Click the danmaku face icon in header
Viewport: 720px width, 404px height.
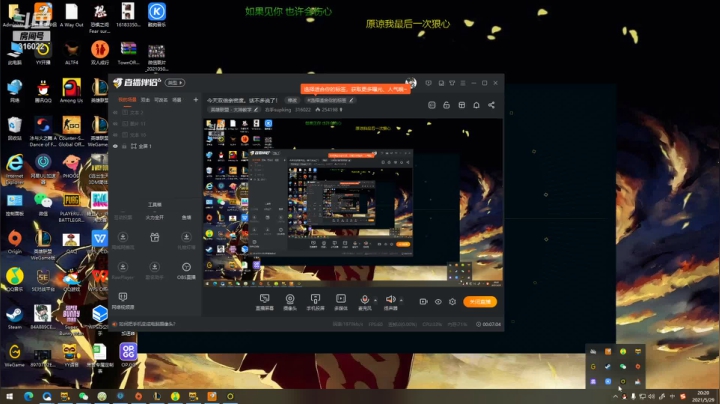(x=432, y=105)
